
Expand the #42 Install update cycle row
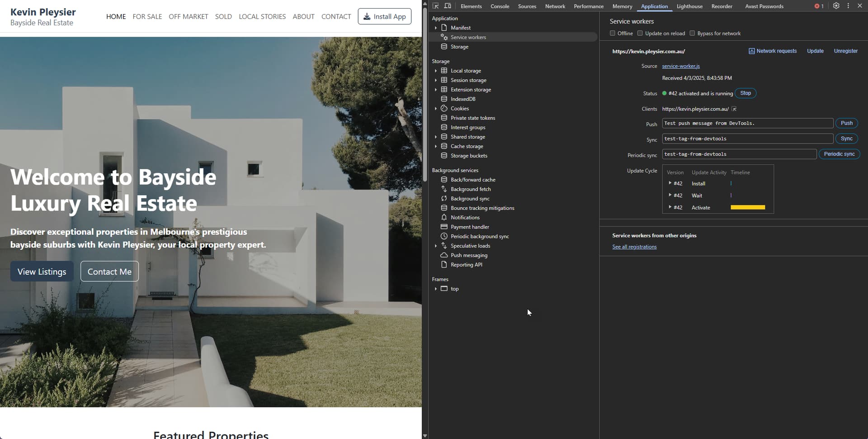click(x=670, y=183)
